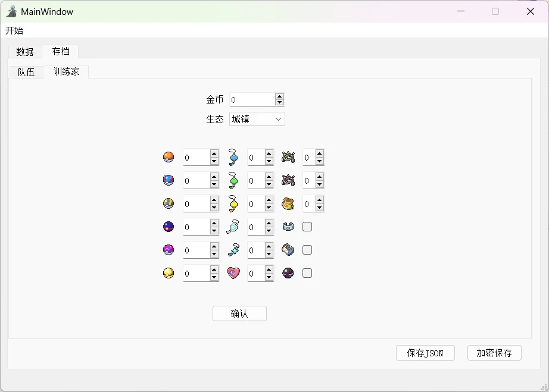549x392 pixels.
Task: Increase the blue hexagon charm count
Action: [x=269, y=153]
